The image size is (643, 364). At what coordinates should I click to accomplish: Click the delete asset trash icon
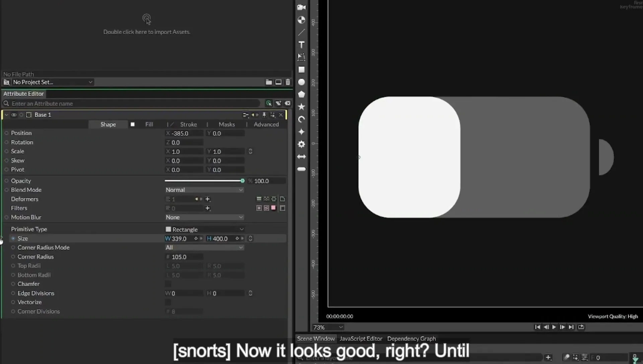tap(288, 82)
